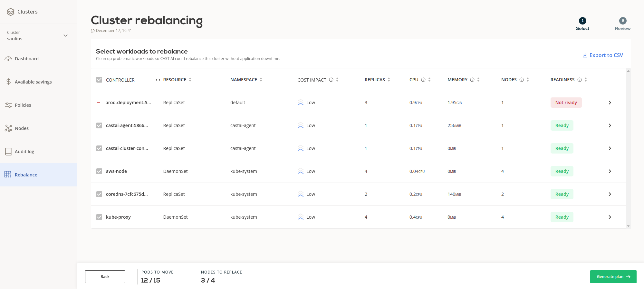The width and height of the screenshot is (644, 289).
Task: Click the table scrollbar up arrow
Action: click(x=628, y=71)
